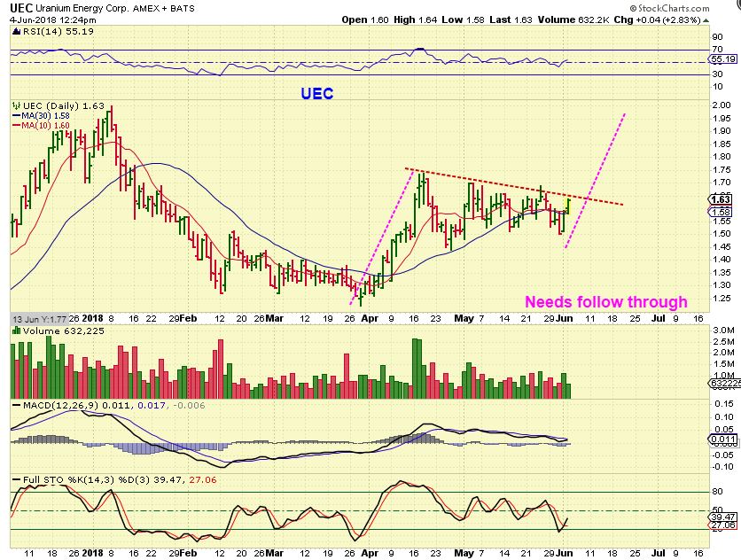The height and width of the screenshot is (560, 741).
Task: Click the 'Low 1.58' quote value
Action: click(x=464, y=19)
